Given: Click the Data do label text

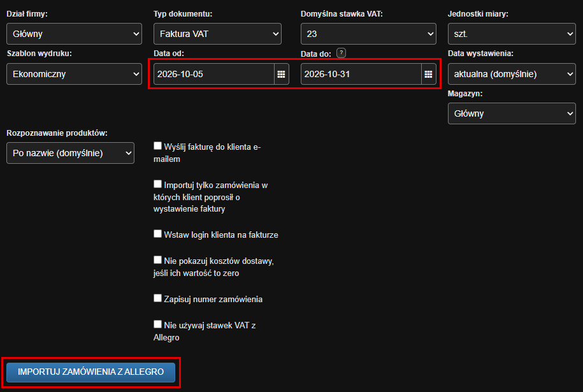Looking at the screenshot, I should pyautogui.click(x=316, y=54).
